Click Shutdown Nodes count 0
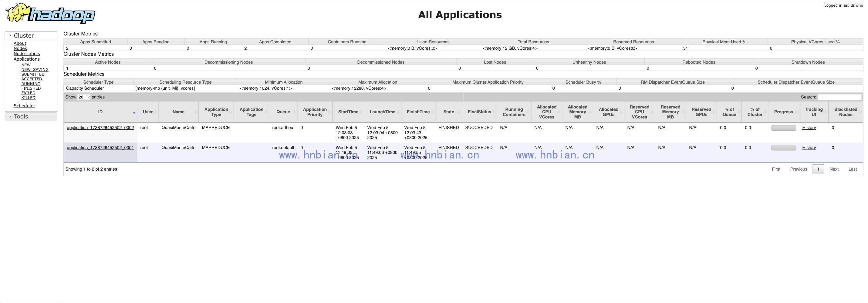 [756, 68]
